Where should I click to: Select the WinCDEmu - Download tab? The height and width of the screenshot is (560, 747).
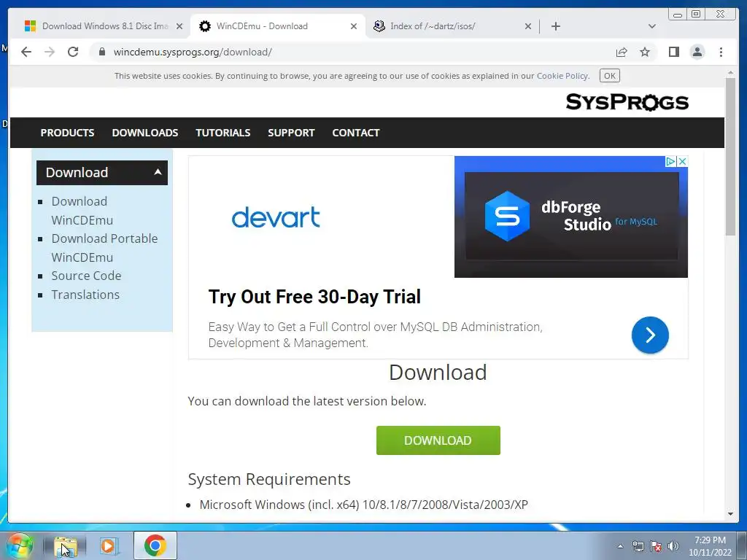[278, 26]
